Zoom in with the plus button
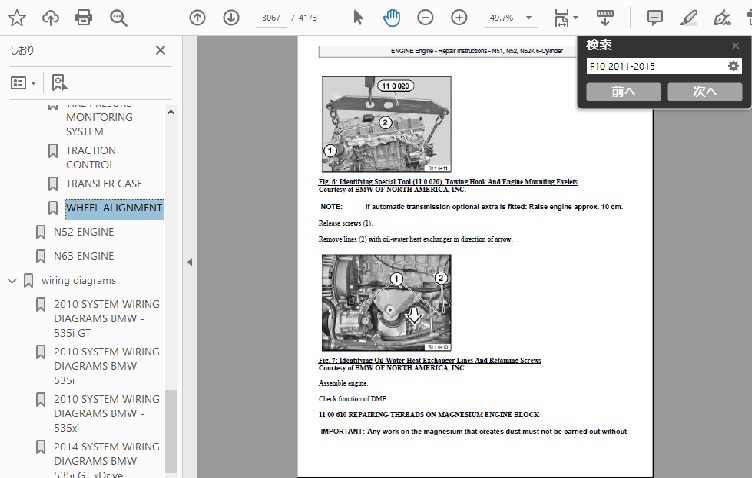This screenshot has width=752, height=478. tap(459, 17)
